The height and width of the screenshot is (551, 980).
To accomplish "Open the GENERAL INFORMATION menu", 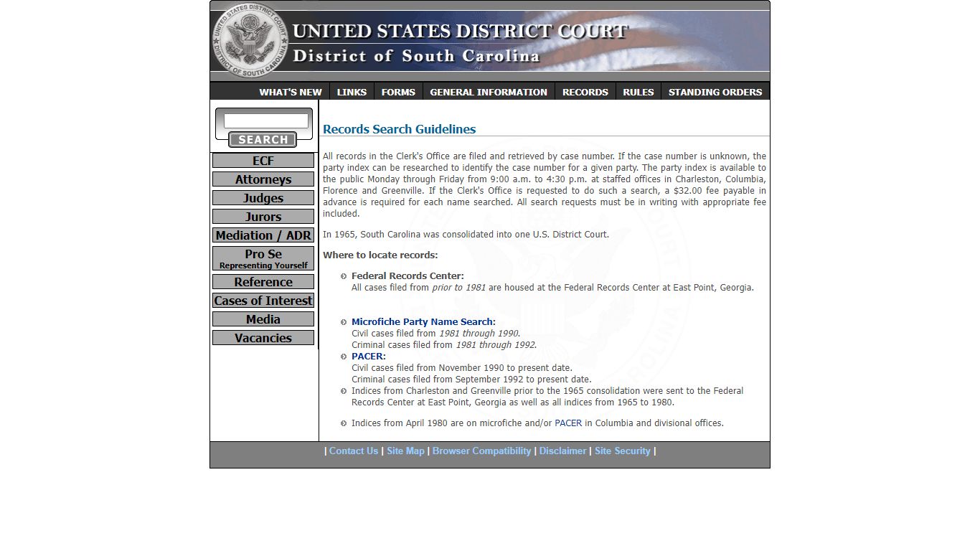I will point(489,92).
